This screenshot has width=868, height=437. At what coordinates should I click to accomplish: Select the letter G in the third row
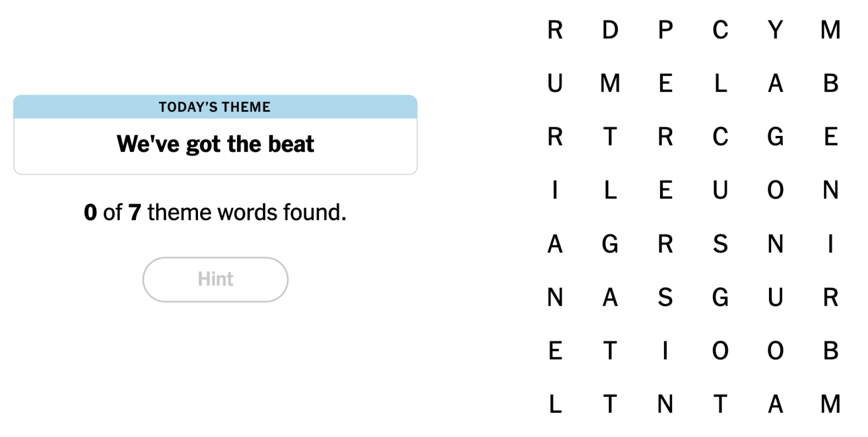pyautogui.click(x=776, y=137)
